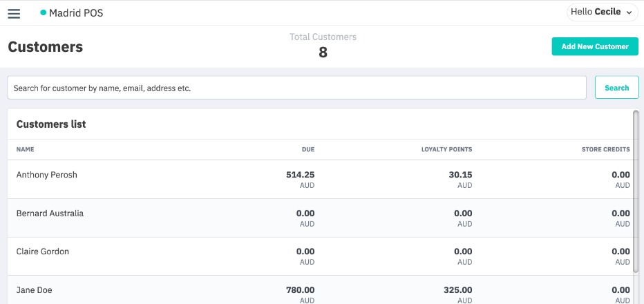644x304 pixels.
Task: Click the Due column header
Action: coord(307,149)
